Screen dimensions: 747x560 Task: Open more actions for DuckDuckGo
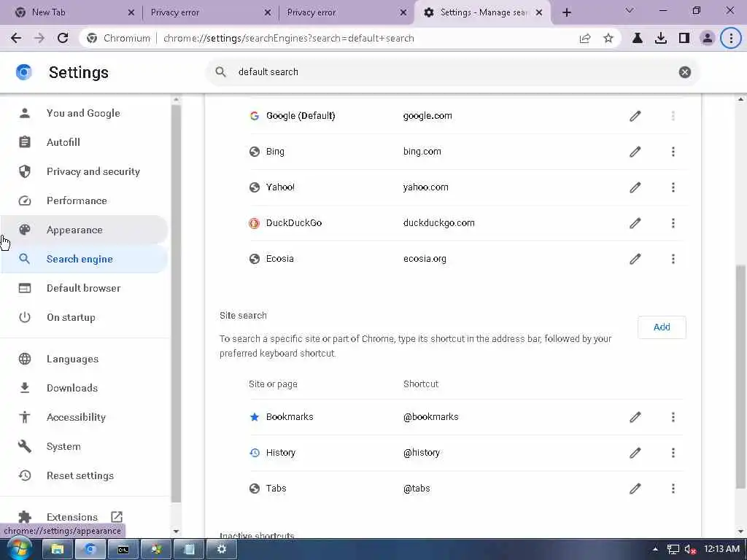point(673,223)
